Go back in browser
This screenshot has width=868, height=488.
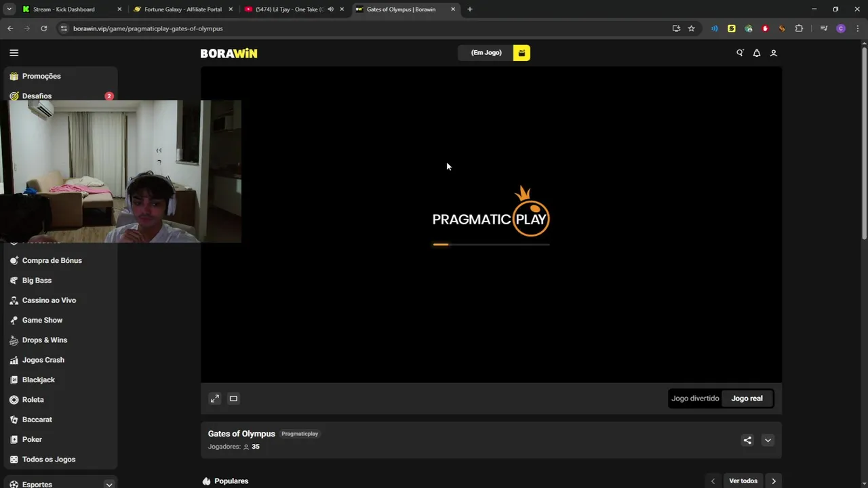pos(10,28)
